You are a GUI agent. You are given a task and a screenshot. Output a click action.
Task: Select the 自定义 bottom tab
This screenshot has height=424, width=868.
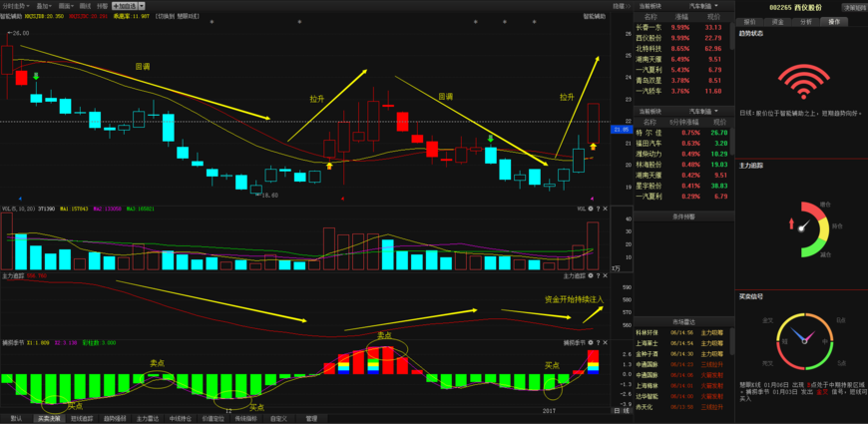pos(279,418)
